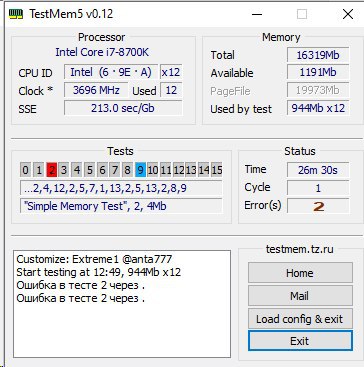The image size is (364, 367).
Task: Select test box 0
Action: (x=25, y=170)
